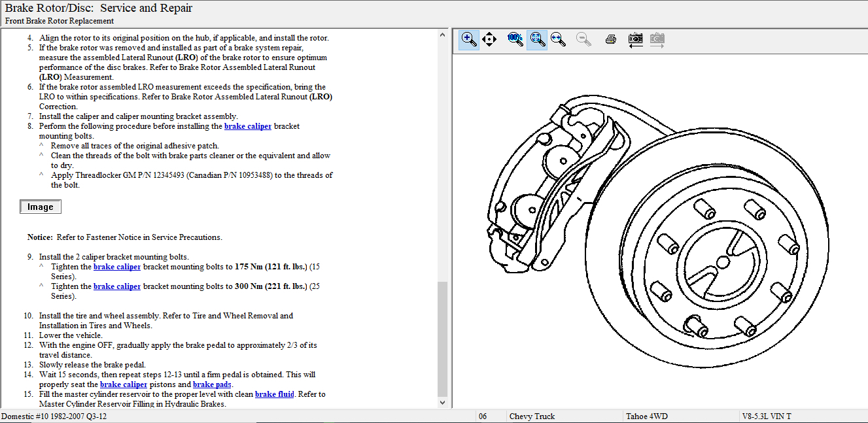Select the pan arrows tool
This screenshot has width=868, height=423.
point(489,40)
